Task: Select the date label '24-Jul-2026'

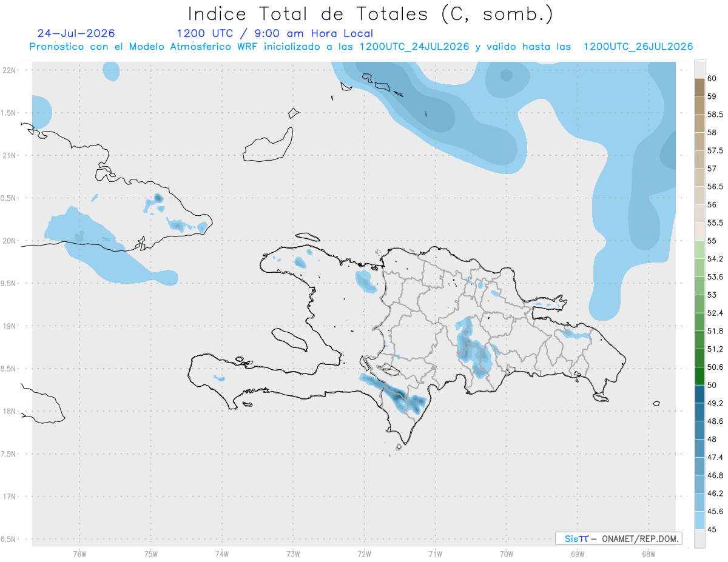Action: click(x=76, y=33)
